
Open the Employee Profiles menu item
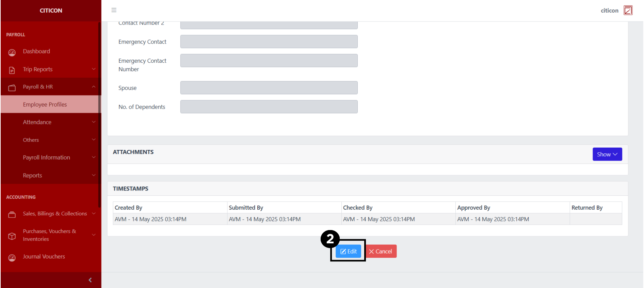tap(45, 105)
